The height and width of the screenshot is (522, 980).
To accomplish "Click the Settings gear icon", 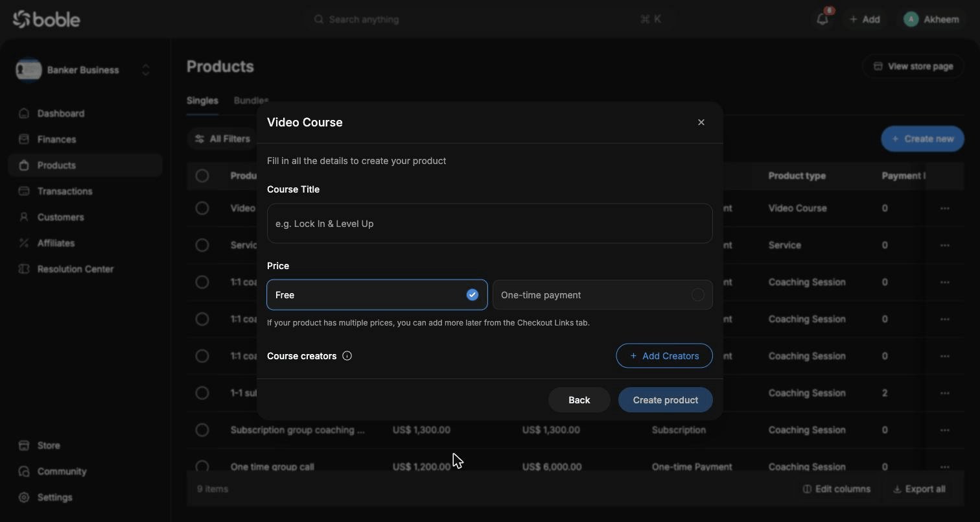I will click(24, 497).
